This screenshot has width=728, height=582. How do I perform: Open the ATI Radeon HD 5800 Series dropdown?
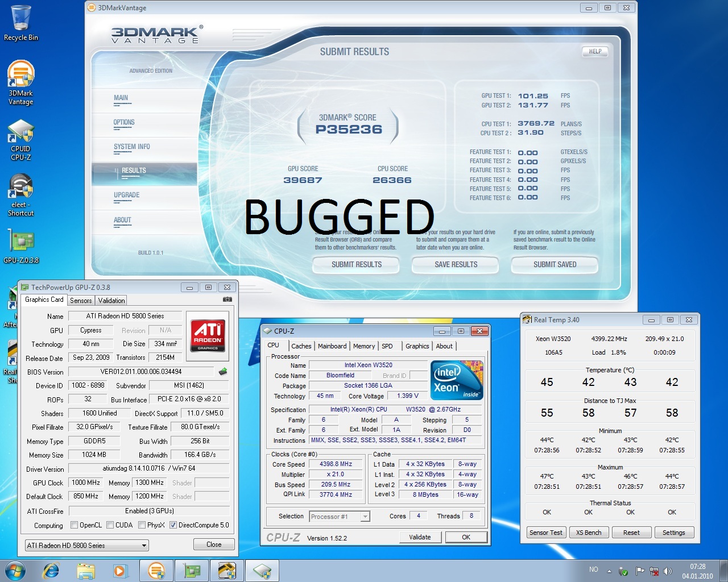click(x=86, y=546)
